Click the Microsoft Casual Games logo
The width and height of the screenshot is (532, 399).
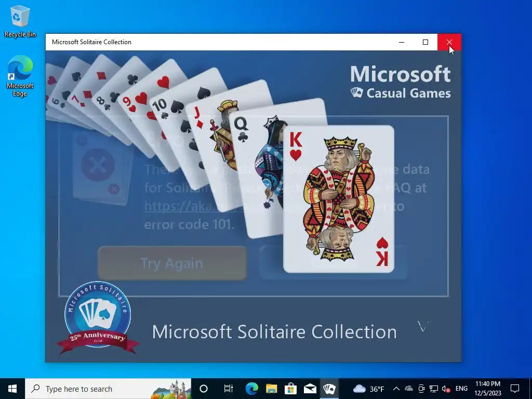coord(401,82)
